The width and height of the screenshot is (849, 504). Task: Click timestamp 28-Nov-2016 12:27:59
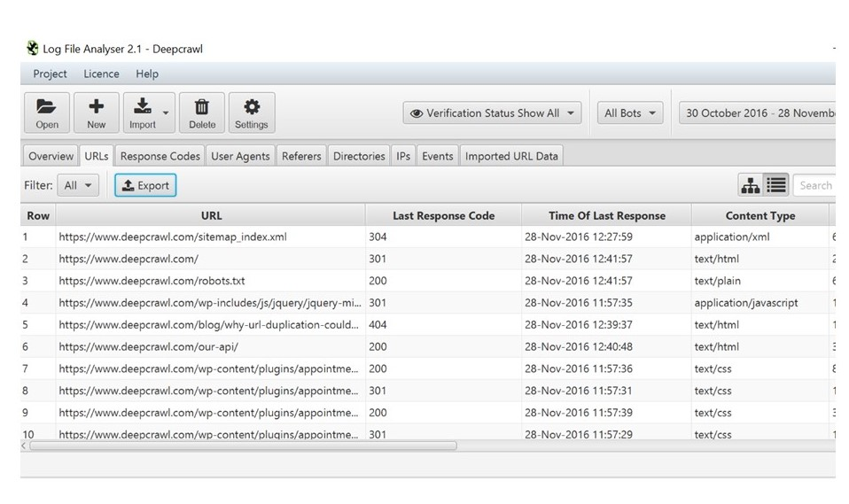coord(579,236)
